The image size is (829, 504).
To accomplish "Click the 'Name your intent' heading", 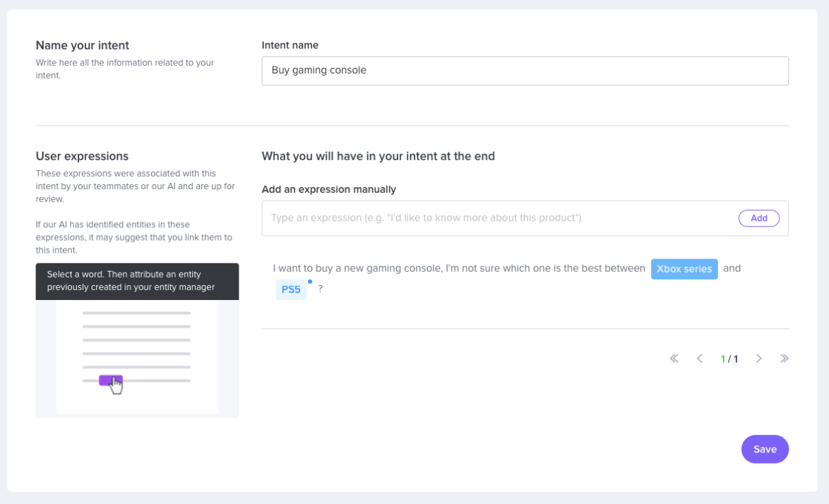I will click(83, 45).
